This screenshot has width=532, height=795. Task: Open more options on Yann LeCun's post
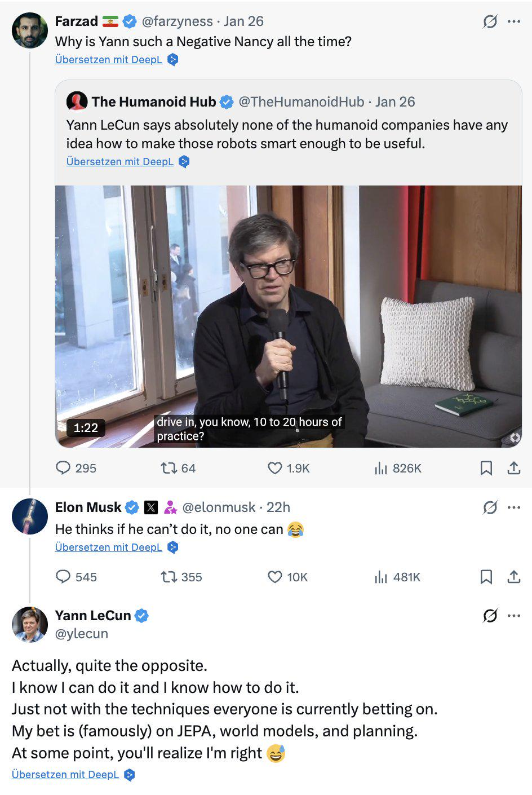tap(514, 616)
